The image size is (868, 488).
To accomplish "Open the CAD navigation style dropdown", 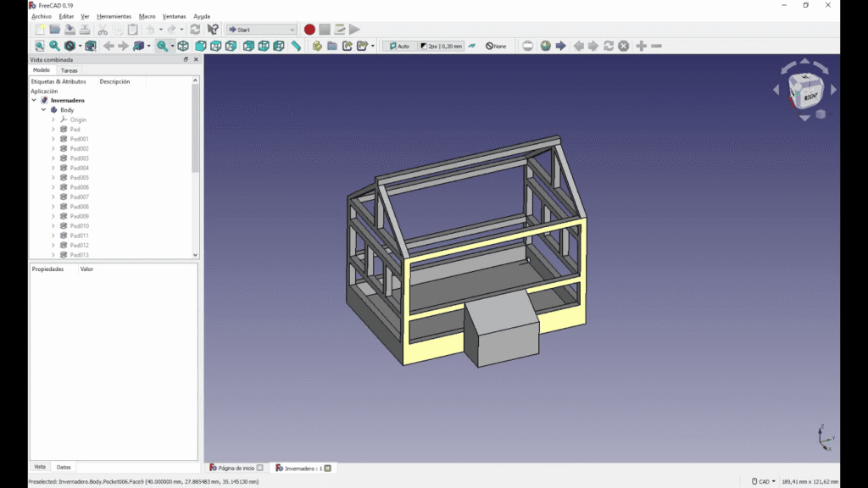I will pyautogui.click(x=764, y=481).
